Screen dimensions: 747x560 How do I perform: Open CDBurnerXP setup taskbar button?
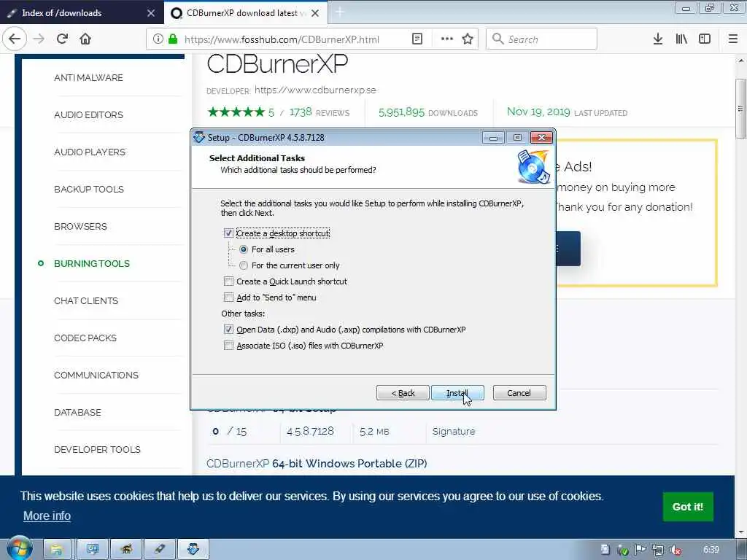pos(193,550)
